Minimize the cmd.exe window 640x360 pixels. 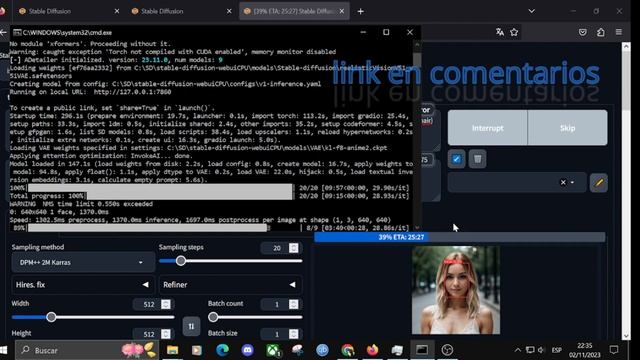click(363, 32)
